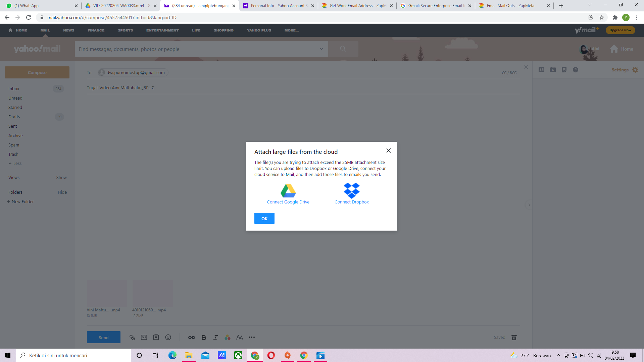Open the ENTERTAINMENT menu item
This screenshot has height=362, width=644.
tap(162, 30)
